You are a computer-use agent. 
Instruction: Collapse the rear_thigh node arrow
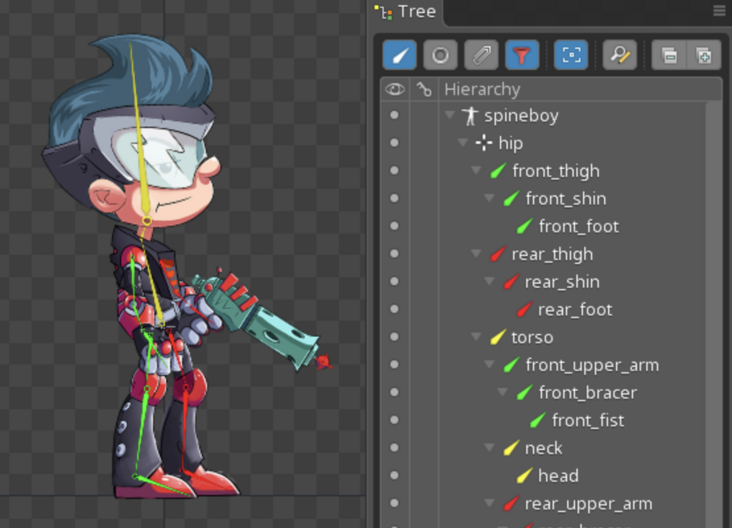[x=476, y=254]
